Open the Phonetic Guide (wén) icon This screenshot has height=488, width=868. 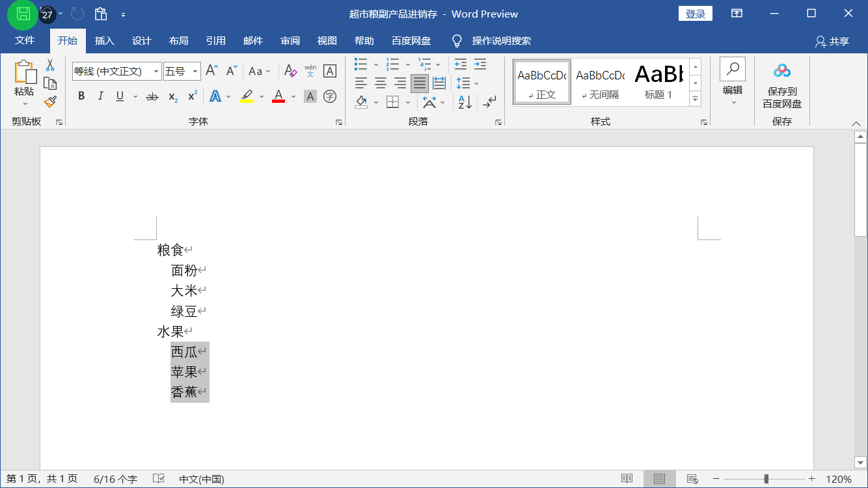tap(310, 71)
